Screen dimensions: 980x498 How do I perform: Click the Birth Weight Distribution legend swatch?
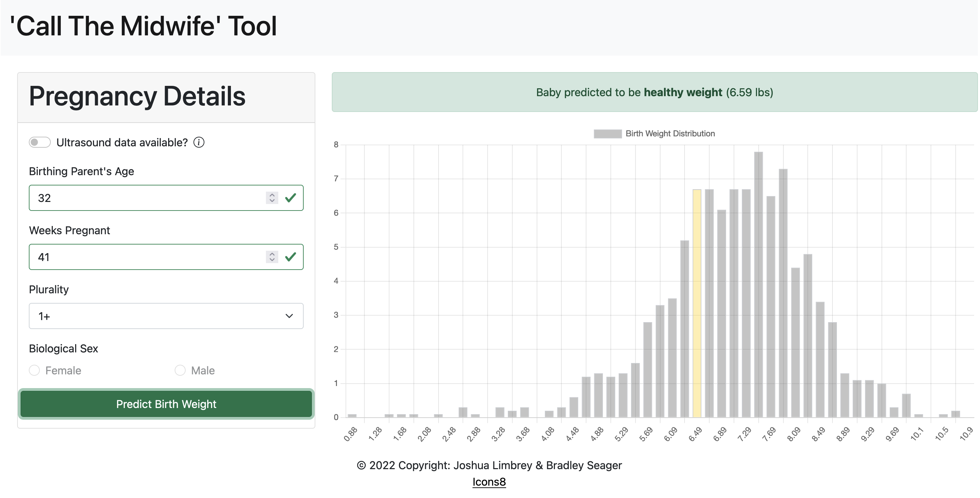coord(608,134)
